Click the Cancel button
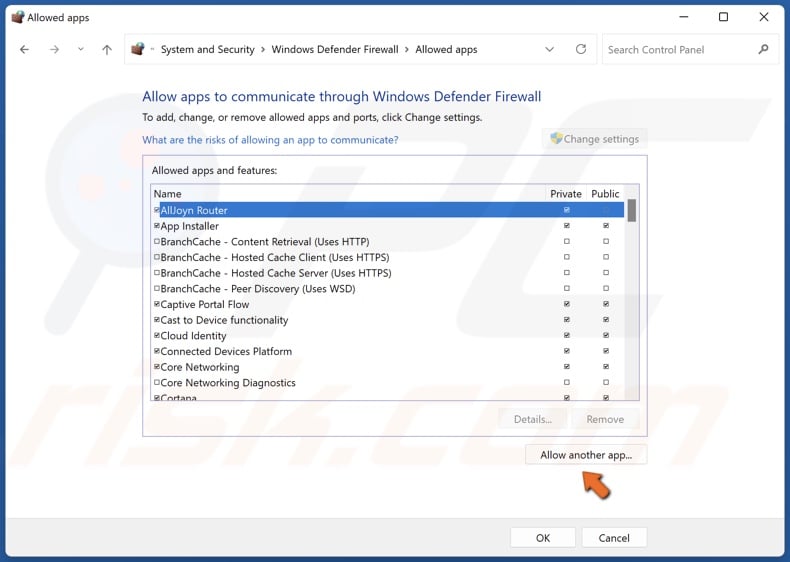 [x=614, y=537]
